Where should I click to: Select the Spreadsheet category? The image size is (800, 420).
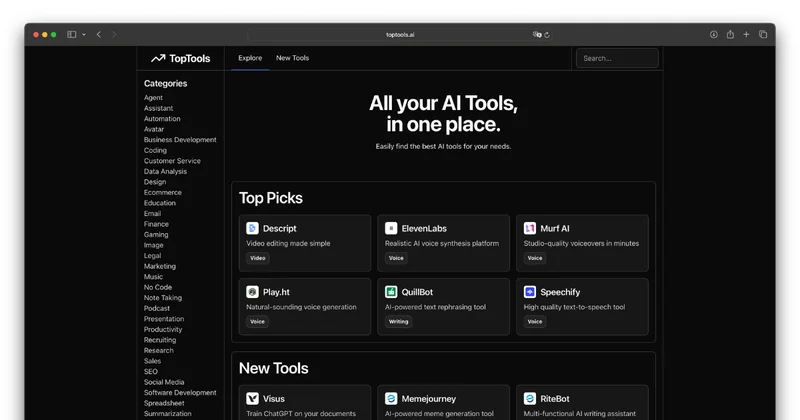[x=164, y=403]
